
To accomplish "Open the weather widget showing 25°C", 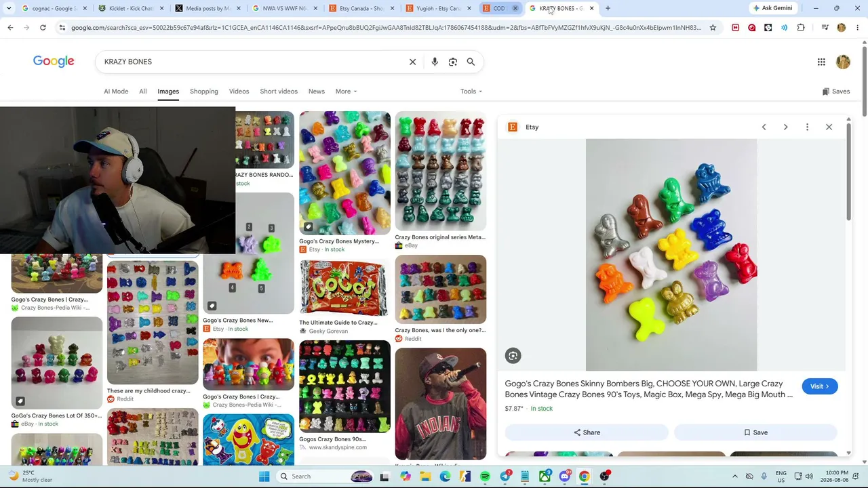I will tap(30, 476).
